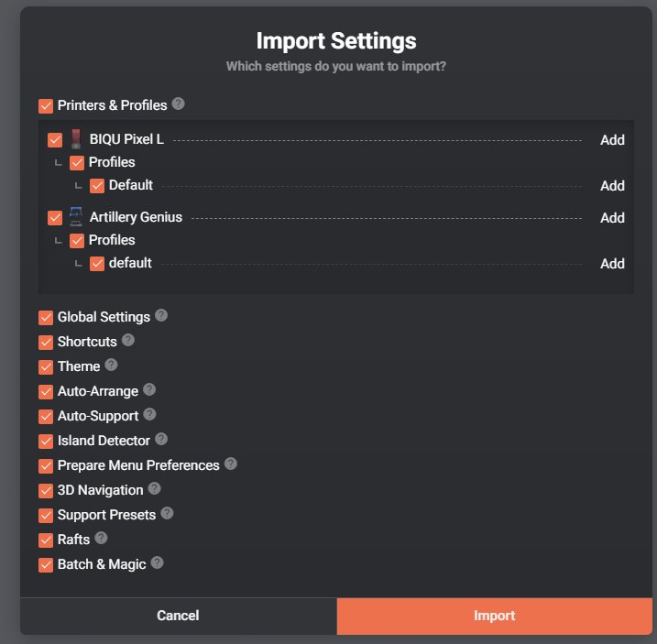The height and width of the screenshot is (644, 657).
Task: Click help icon beside Island Detector
Action: [161, 440]
